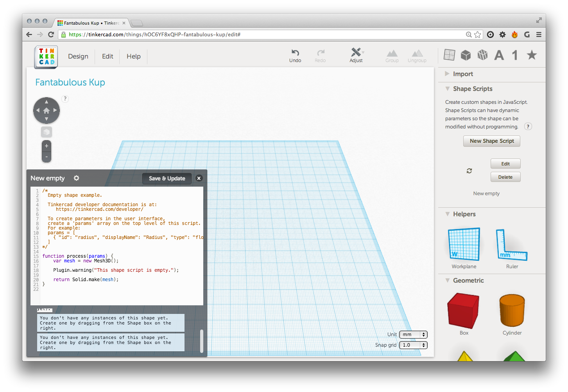Show the favorites star category
Image resolution: width=568 pixels, height=392 pixels.
532,55
